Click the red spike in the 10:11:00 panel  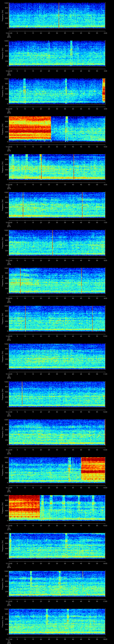coord(22,394)
